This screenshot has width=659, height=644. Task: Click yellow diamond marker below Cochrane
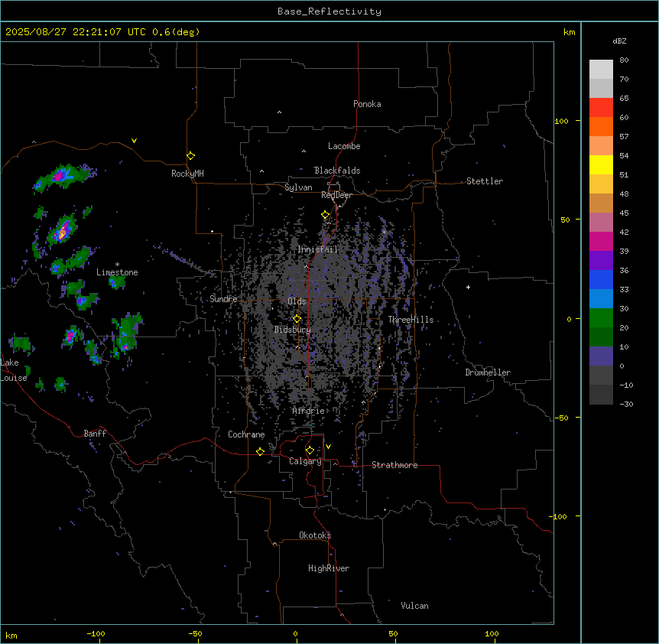(260, 451)
